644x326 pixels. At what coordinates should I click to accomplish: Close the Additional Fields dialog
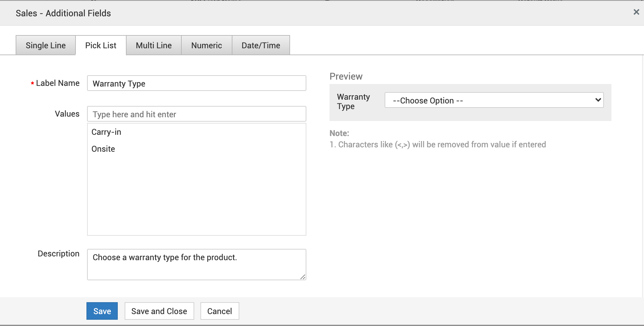pyautogui.click(x=636, y=12)
